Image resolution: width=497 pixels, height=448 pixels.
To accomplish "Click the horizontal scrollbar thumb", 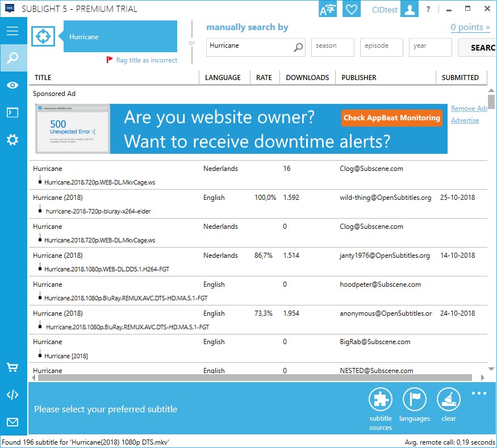I will click(255, 378).
